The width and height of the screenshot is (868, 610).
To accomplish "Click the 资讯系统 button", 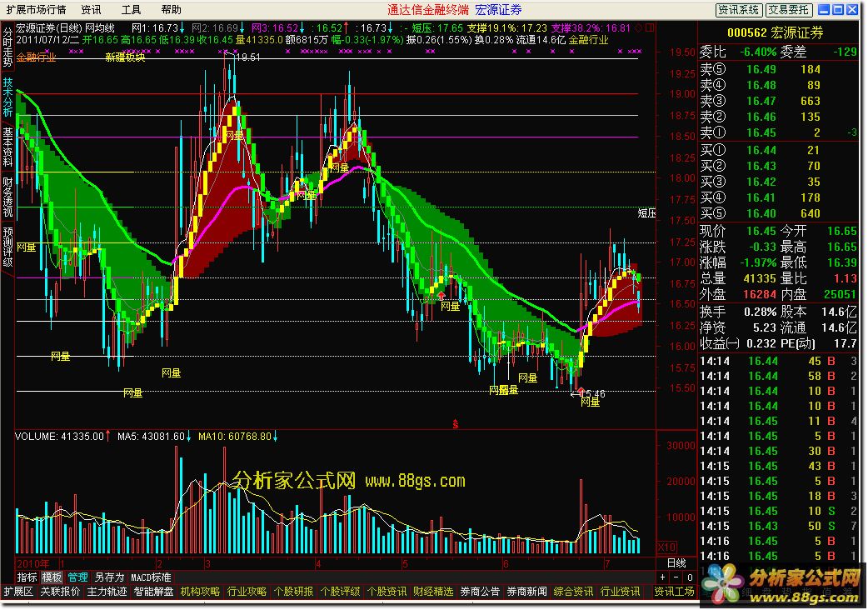I will 739,10.
